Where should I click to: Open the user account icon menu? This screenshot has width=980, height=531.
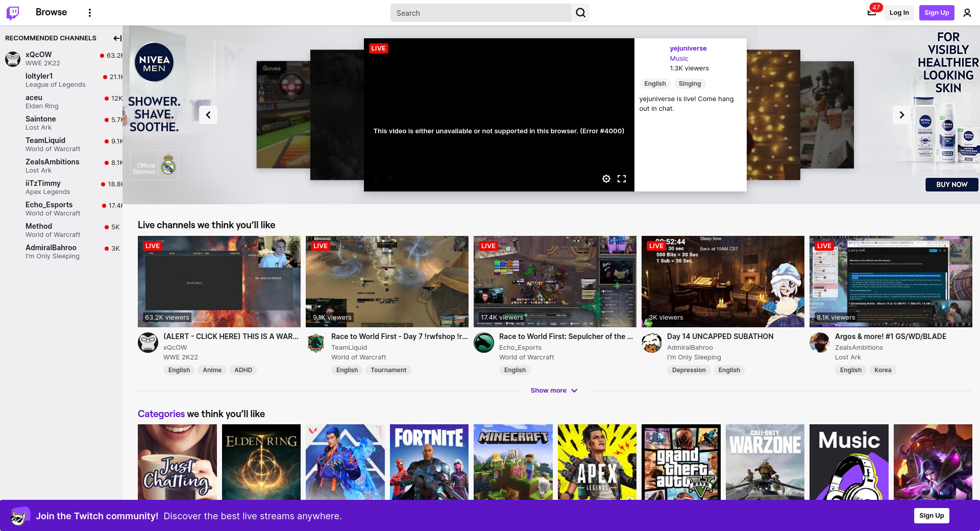click(x=967, y=13)
